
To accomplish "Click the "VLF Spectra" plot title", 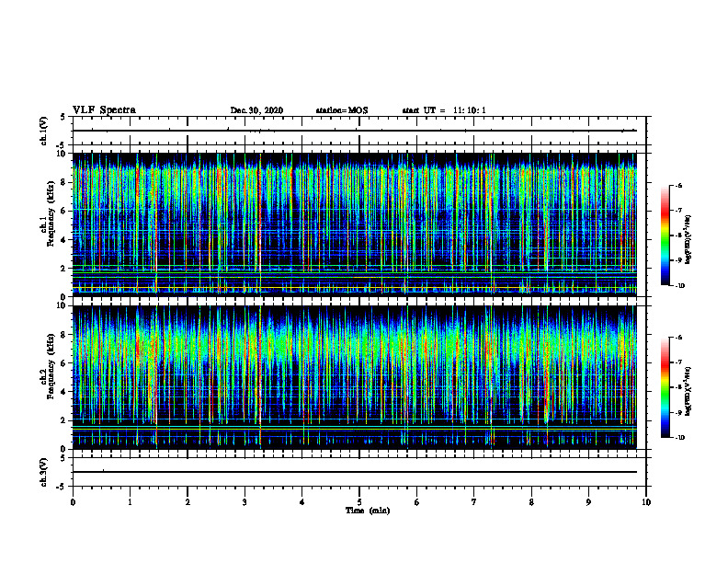I will tap(104, 110).
